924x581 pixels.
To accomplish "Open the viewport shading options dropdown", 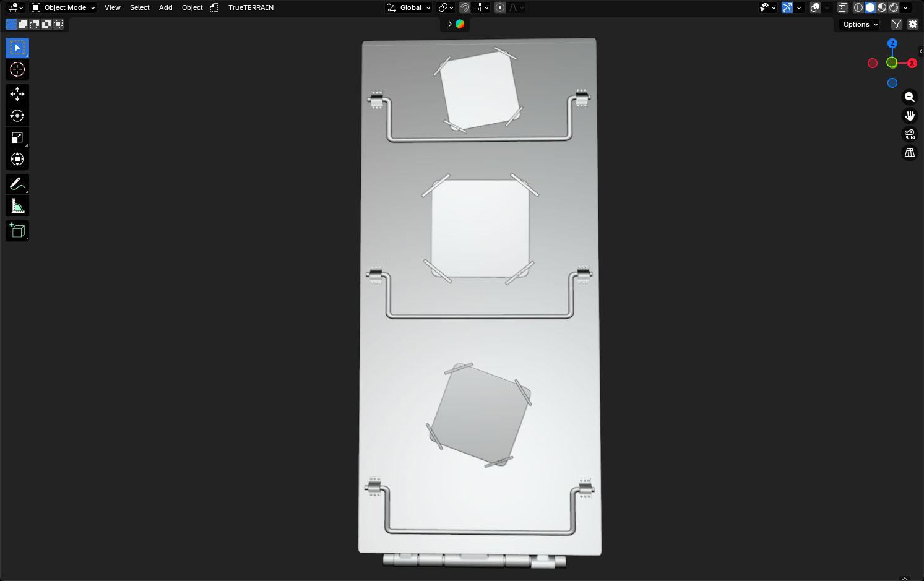I will [x=905, y=7].
